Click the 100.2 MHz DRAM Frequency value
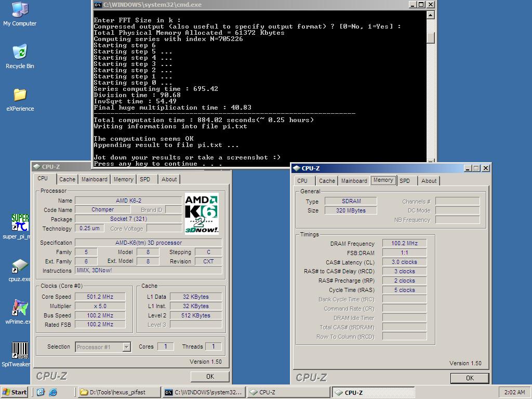This screenshot has width=532, height=399. click(x=404, y=243)
